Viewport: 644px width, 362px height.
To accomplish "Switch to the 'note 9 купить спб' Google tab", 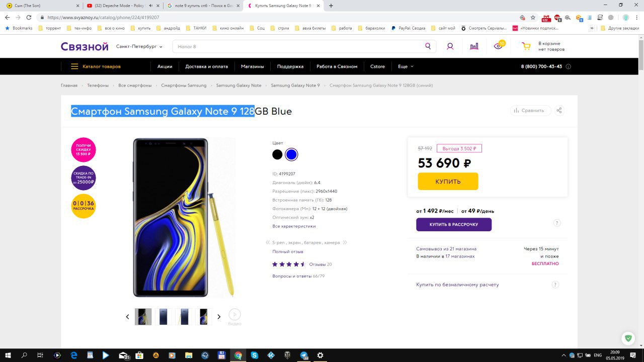I will pos(203,6).
